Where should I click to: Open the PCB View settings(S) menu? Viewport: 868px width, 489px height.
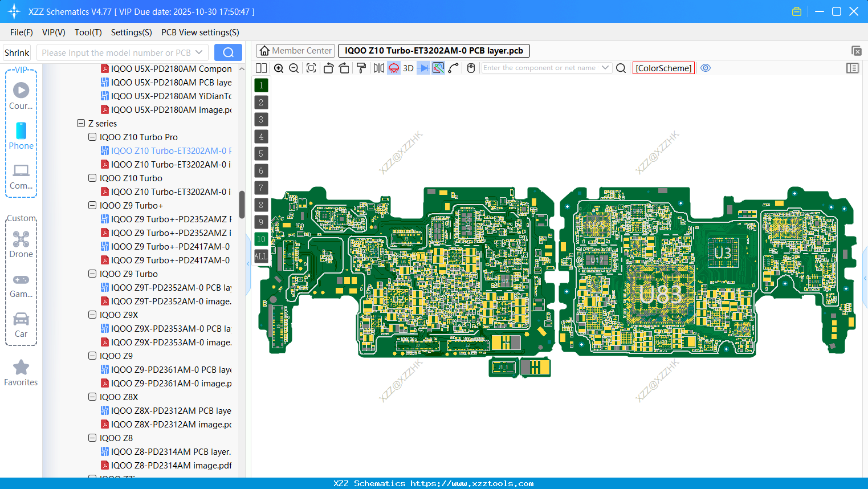coord(199,32)
